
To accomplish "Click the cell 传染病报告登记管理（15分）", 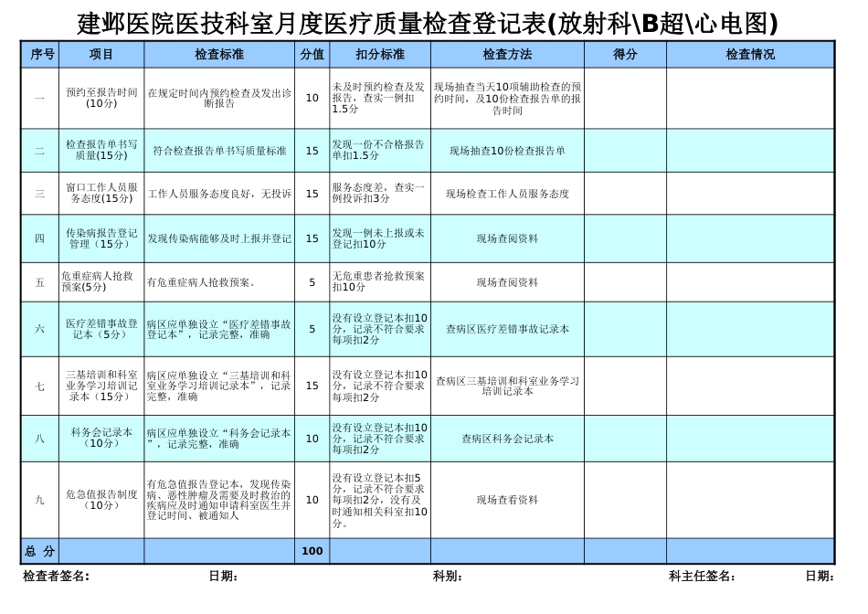I will (x=101, y=238).
